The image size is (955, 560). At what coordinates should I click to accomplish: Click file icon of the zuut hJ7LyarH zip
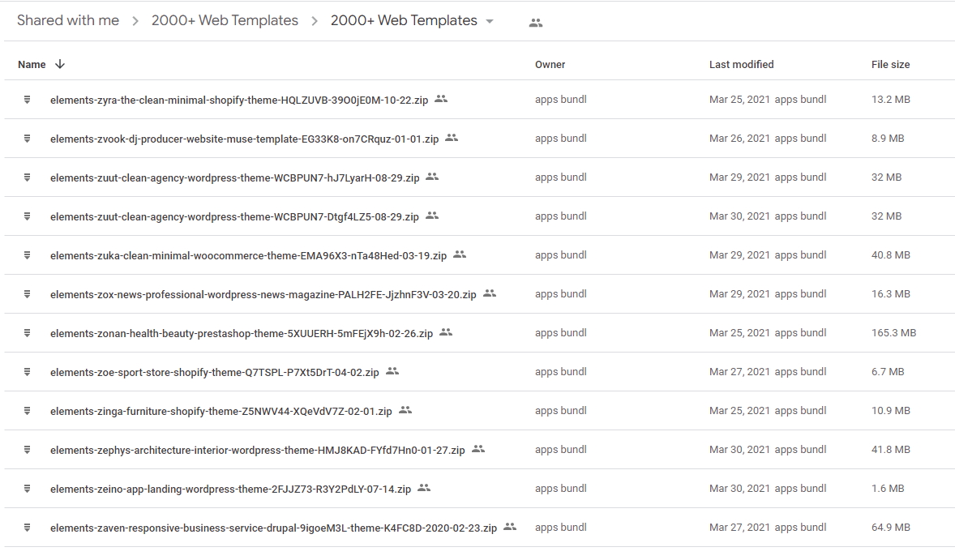[28, 177]
